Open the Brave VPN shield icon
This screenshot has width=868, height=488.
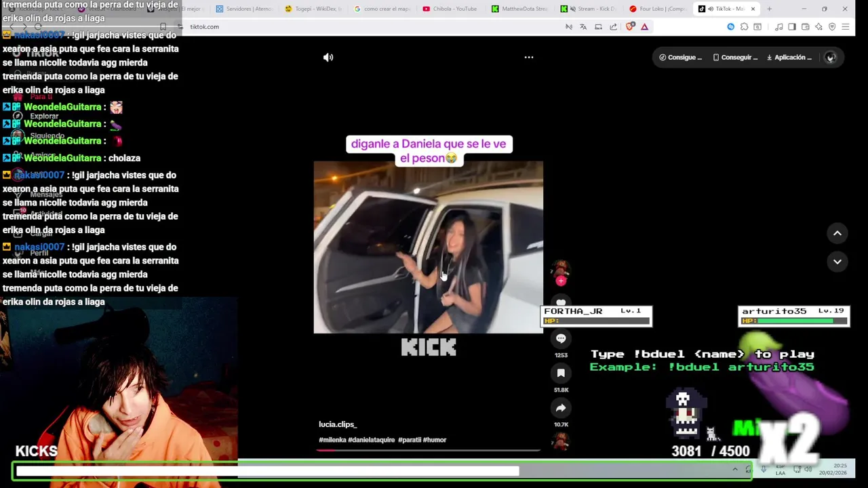click(x=832, y=26)
